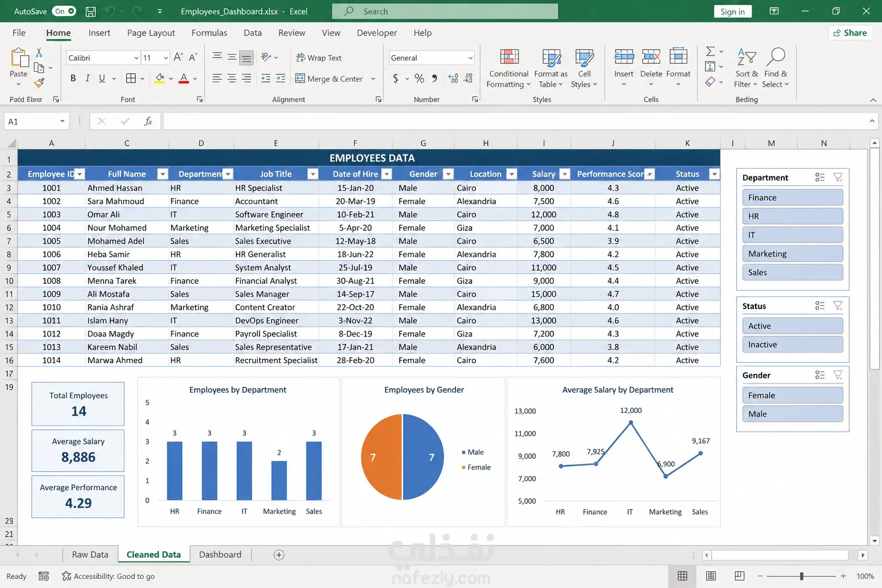Clear the Department slicer filter
Viewport: 882px width, 588px height.
838,177
